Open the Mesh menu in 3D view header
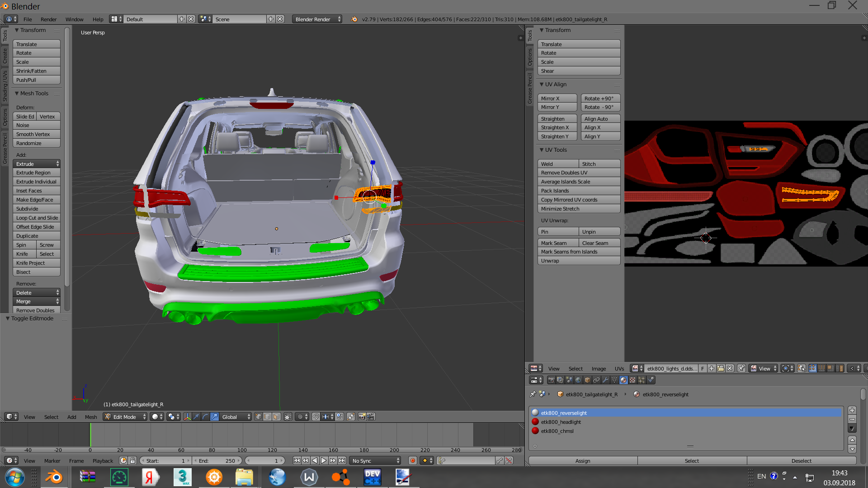This screenshot has width=868, height=488. (91, 417)
